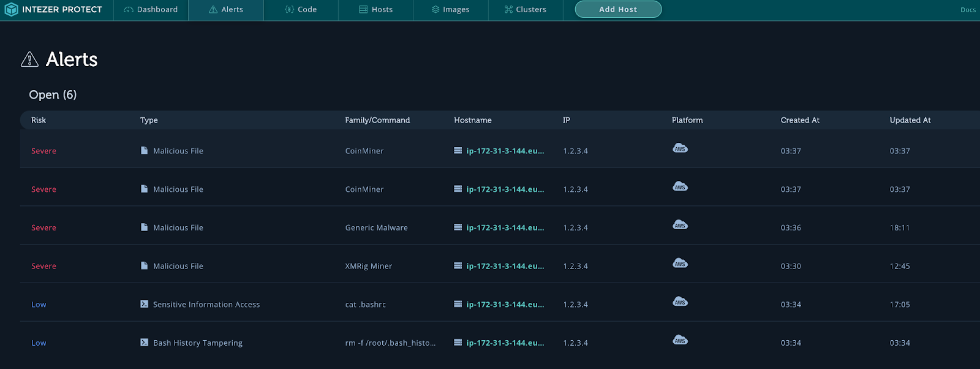The image size is (980, 369).
Task: Switch to the Clusters tab
Action: (x=526, y=10)
